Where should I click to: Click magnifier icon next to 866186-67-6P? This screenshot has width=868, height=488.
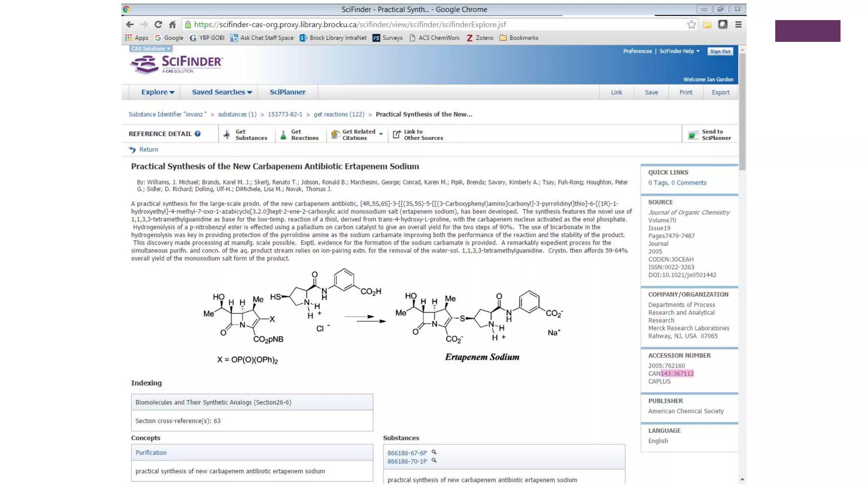[x=434, y=452]
